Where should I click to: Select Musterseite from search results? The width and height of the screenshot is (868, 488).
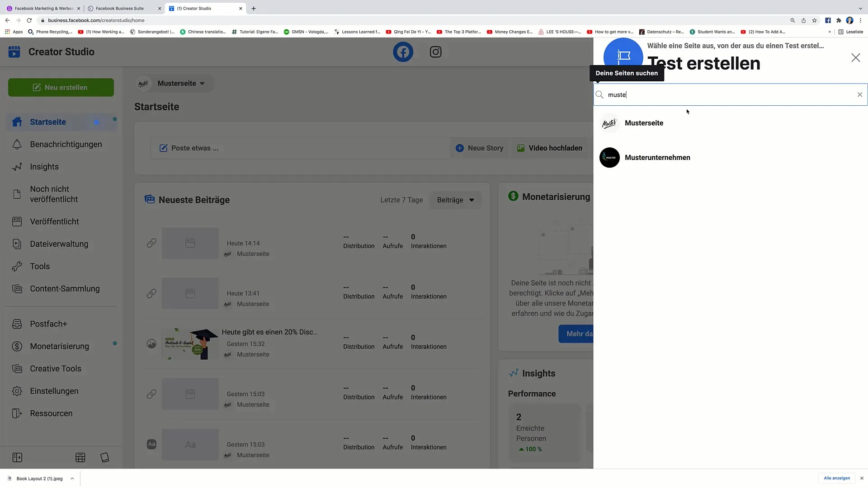point(730,123)
